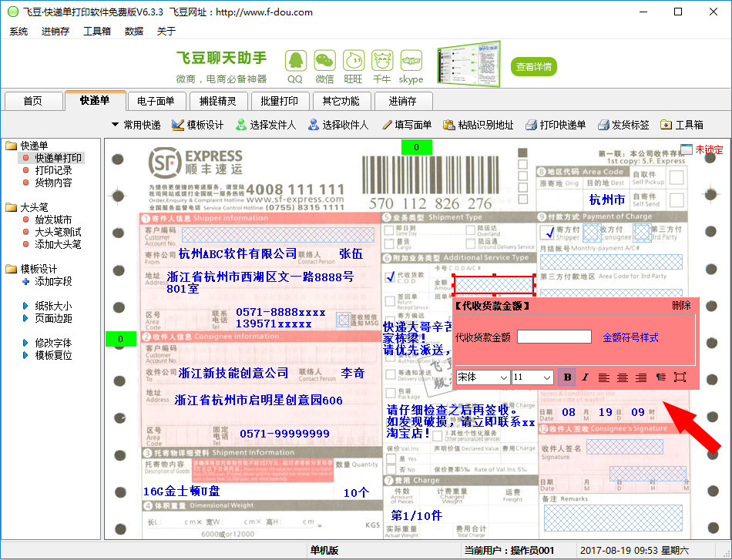Open the 常用快递 dropdown

point(136,125)
